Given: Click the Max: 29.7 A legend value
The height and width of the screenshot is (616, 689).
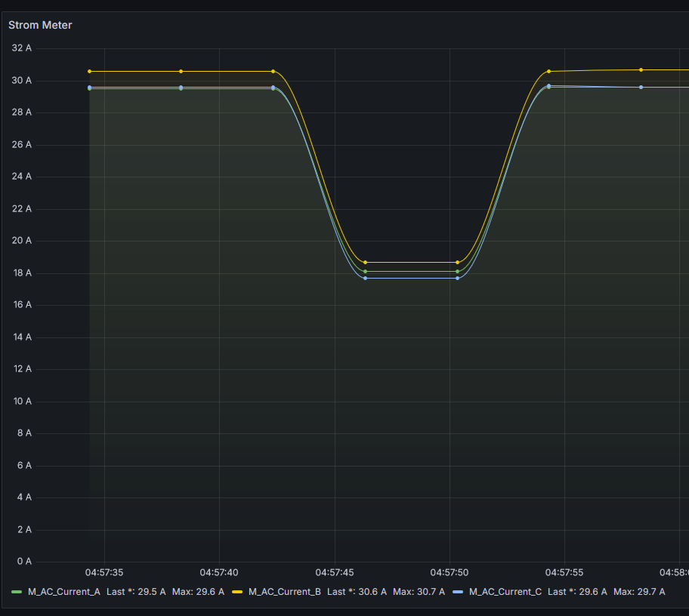Looking at the screenshot, I should click(x=639, y=592).
